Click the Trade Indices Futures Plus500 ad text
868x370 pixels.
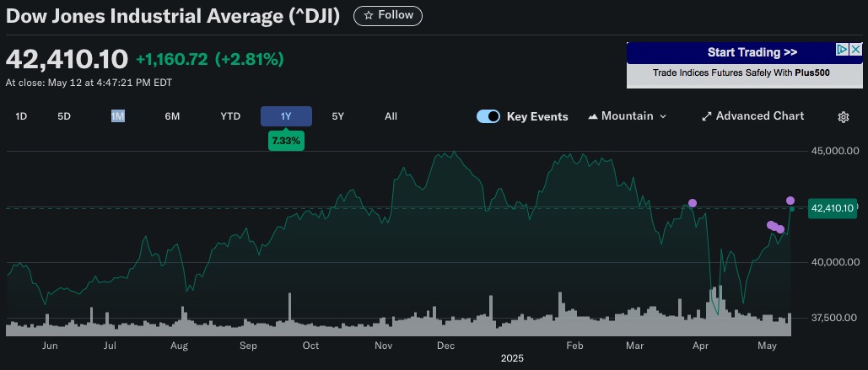click(741, 72)
